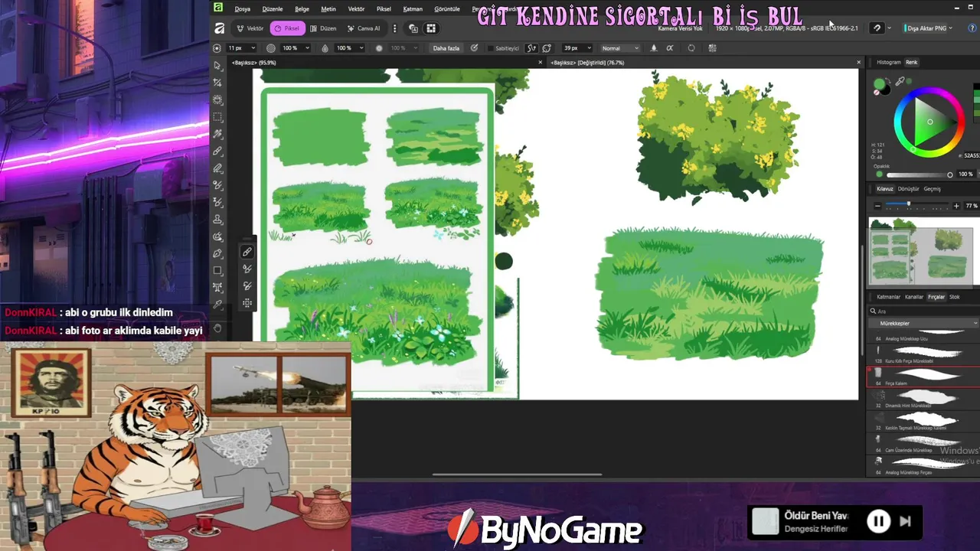This screenshot has width=980, height=551.
Task: Select the Hand view tool
Action: coord(218,328)
